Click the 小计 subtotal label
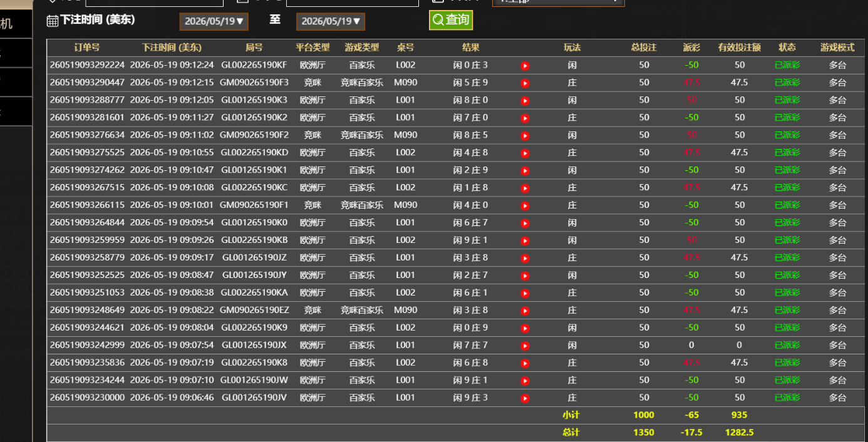This screenshot has width=868, height=442. (571, 415)
